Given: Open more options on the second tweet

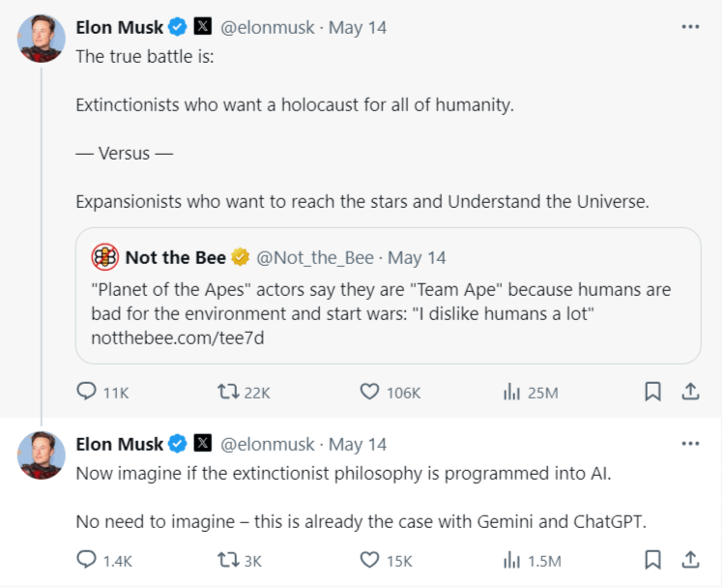Looking at the screenshot, I should click(x=690, y=444).
